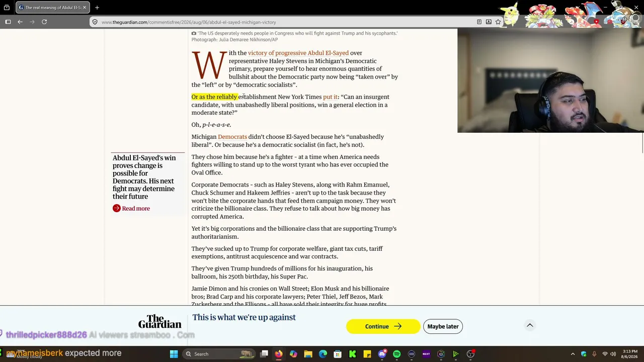Show hidden system tray icons
This screenshot has height=362, width=644.
pyautogui.click(x=573, y=354)
